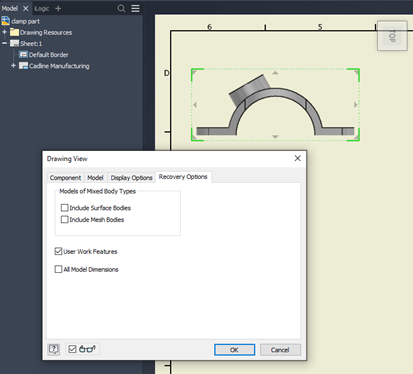
Task: Switch to the Model tab in dialog
Action: (x=95, y=178)
